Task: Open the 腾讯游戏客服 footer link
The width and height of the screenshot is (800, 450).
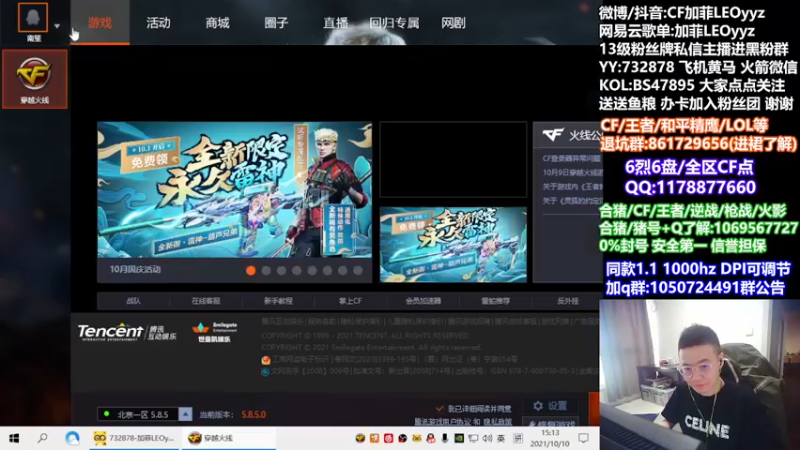Action: [x=515, y=321]
